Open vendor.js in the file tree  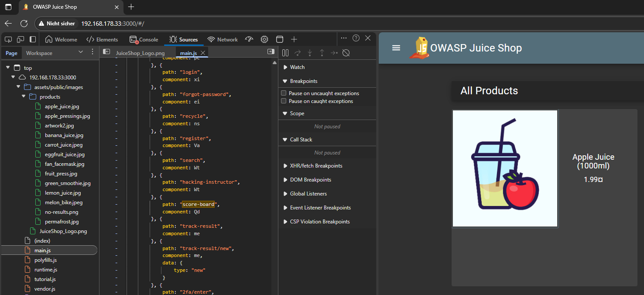pyautogui.click(x=45, y=289)
